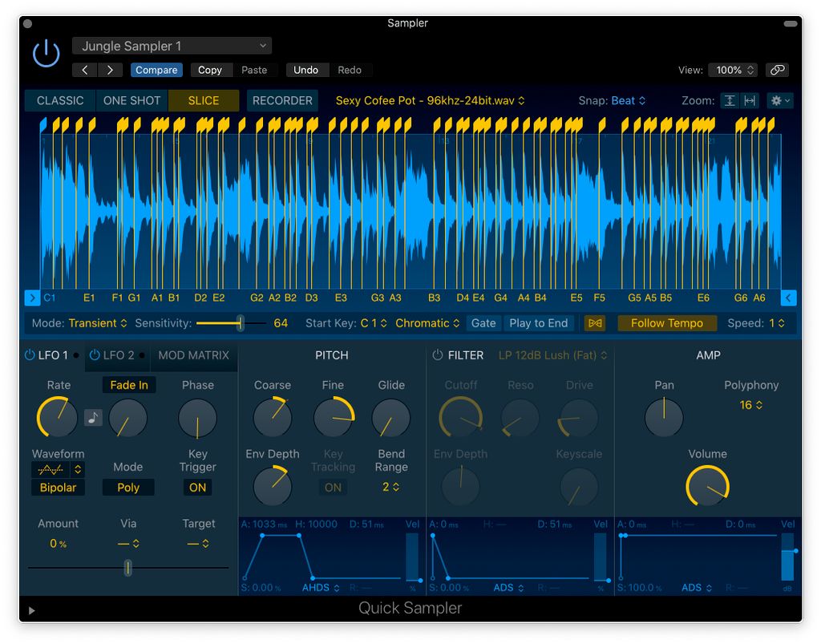Viewport: 821px width, 644px height.
Task: Click the Sensitivity slider handle
Action: click(241, 323)
